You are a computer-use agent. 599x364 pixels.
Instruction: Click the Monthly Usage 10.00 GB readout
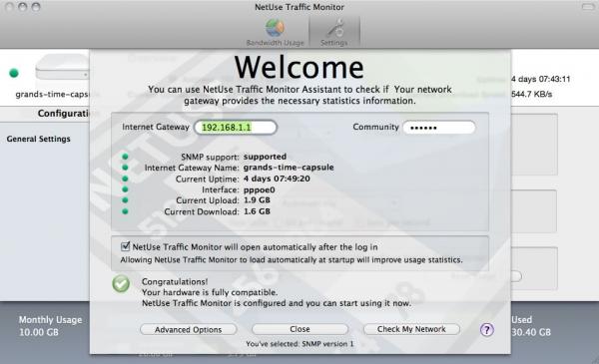tap(51, 326)
